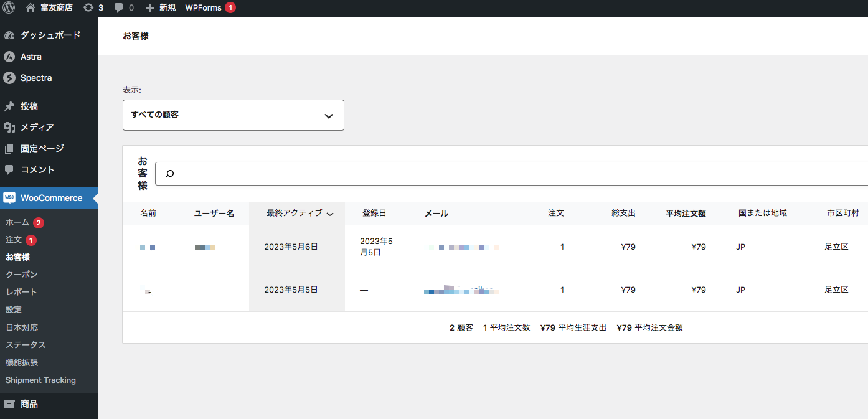Screen dimensions: 868x419
Task: Sort by メール column header
Action: [x=436, y=214]
